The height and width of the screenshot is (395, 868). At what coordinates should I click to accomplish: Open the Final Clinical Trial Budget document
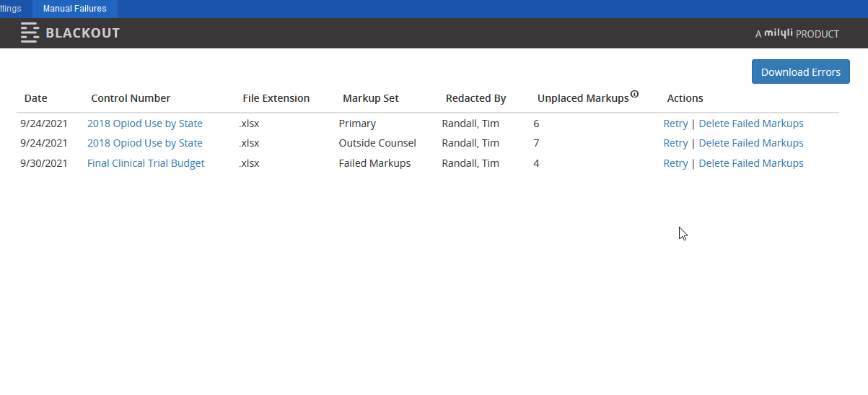click(x=146, y=163)
